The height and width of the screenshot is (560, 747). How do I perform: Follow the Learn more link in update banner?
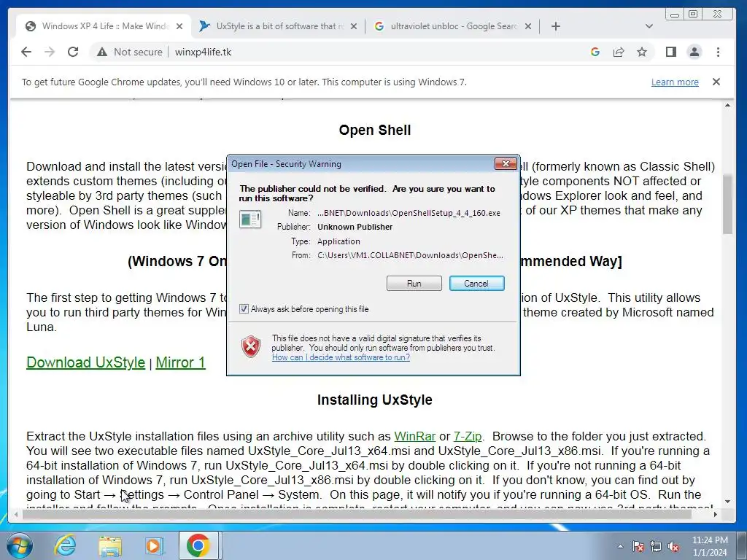[675, 82]
